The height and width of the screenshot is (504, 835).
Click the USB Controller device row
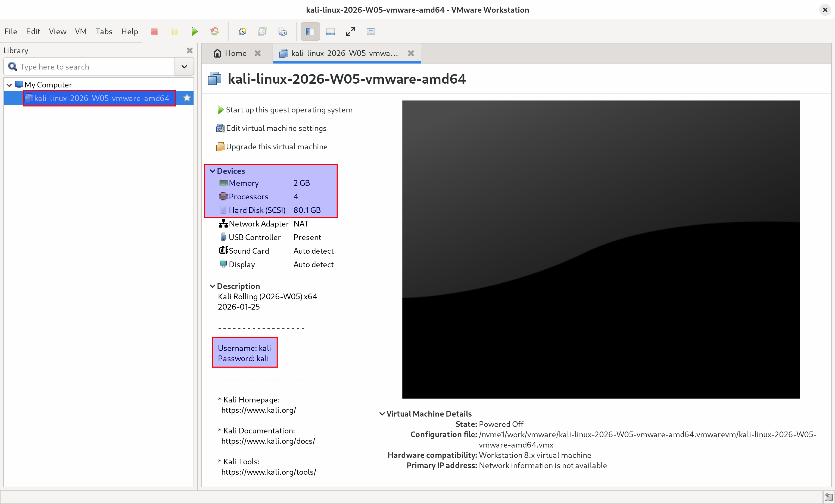coord(270,237)
